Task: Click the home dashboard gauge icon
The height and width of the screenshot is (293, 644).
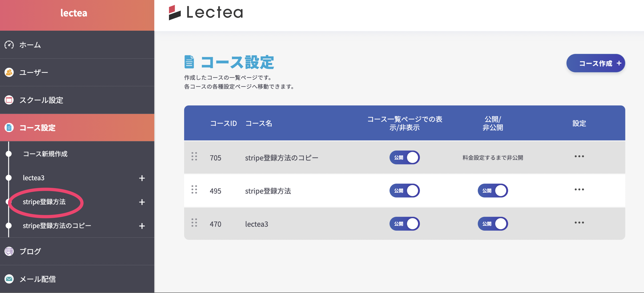Action: pyautogui.click(x=9, y=45)
